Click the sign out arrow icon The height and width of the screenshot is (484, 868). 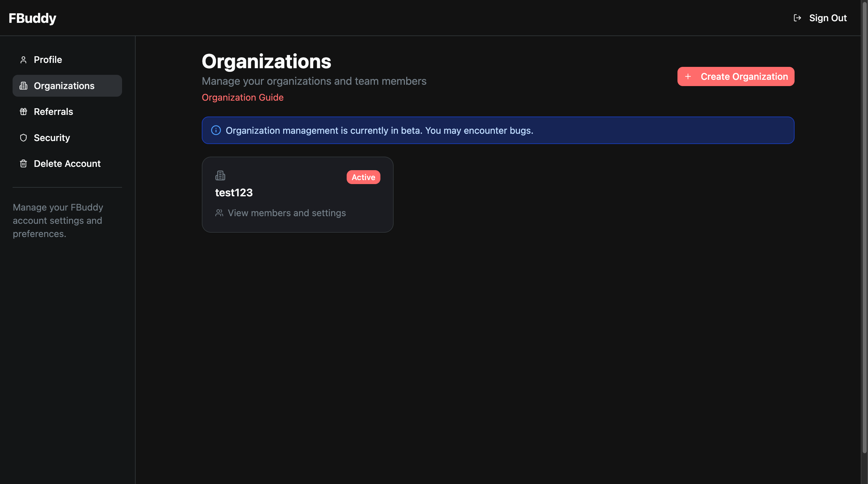tap(797, 18)
